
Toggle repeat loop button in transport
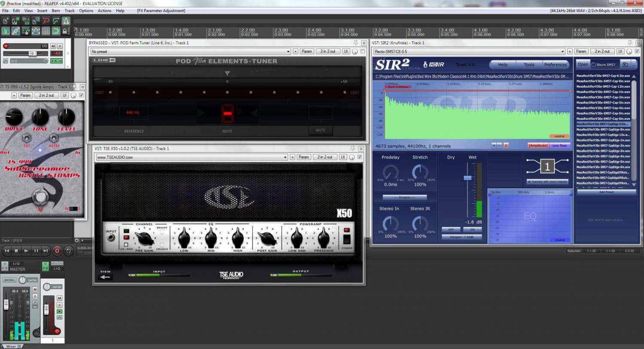[68, 251]
